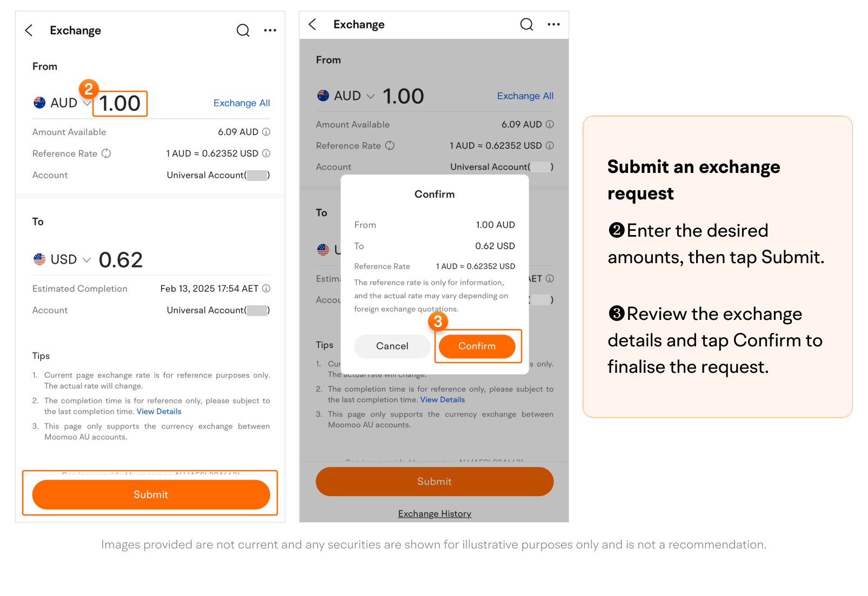Open Exchange History link

tap(435, 514)
